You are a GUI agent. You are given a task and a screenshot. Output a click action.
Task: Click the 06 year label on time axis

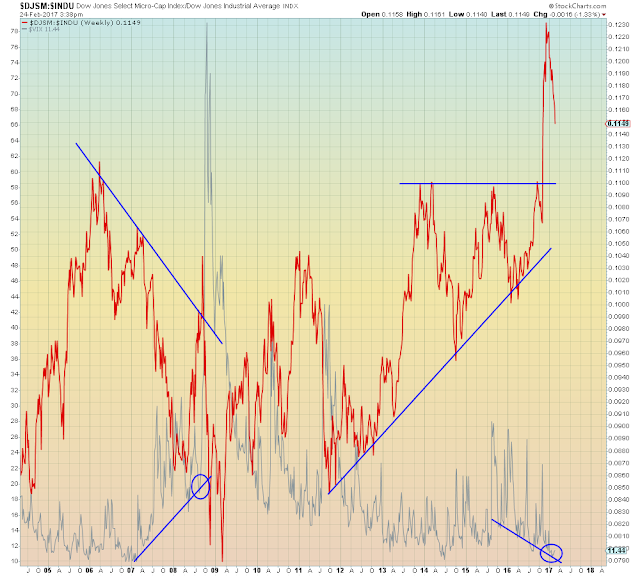89,571
